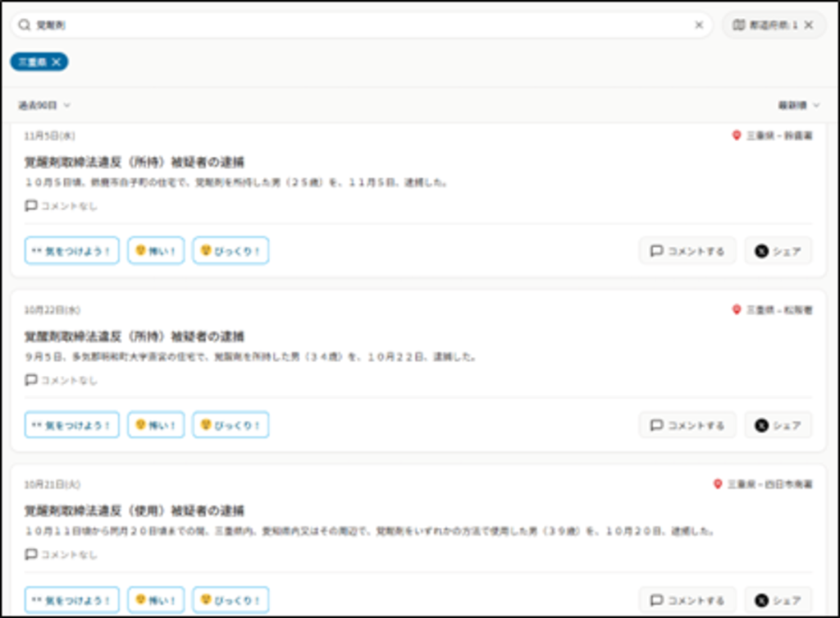The height and width of the screenshot is (618, 840).
Task: Click the location pin beside 三重県 - 松阪署
Action: [736, 310]
